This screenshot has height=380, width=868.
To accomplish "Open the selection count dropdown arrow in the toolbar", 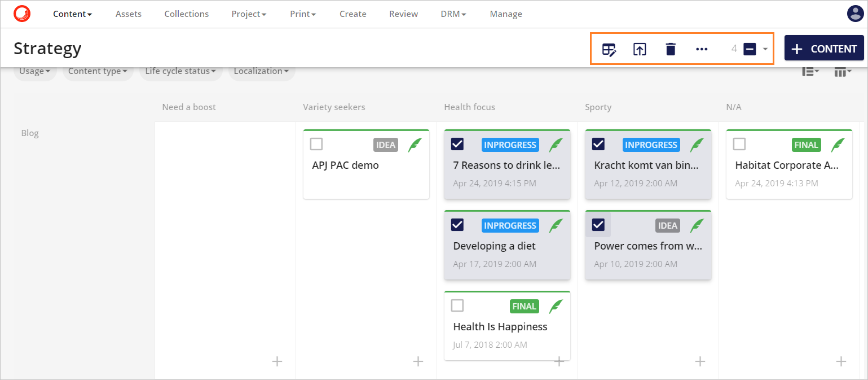I will pos(765,49).
